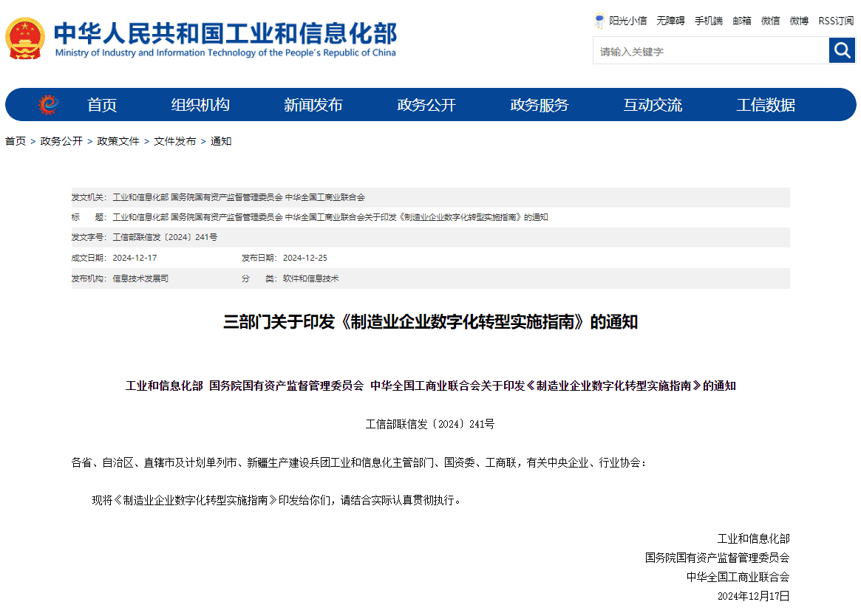This screenshot has width=861, height=616.
Task: Open the 首页 navigation tab
Action: (102, 105)
